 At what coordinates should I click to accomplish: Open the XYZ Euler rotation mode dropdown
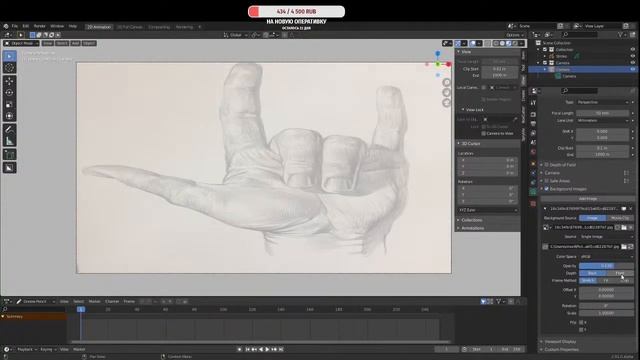[x=488, y=210]
